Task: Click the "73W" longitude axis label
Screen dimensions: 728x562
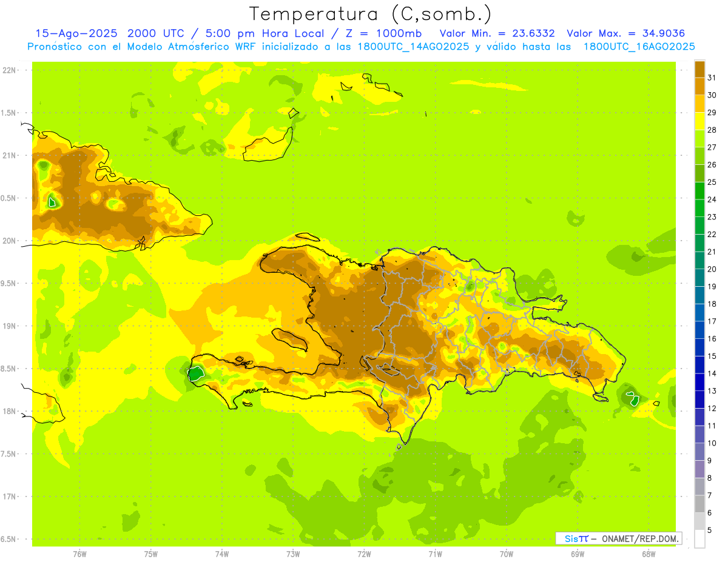Action: coord(293,554)
